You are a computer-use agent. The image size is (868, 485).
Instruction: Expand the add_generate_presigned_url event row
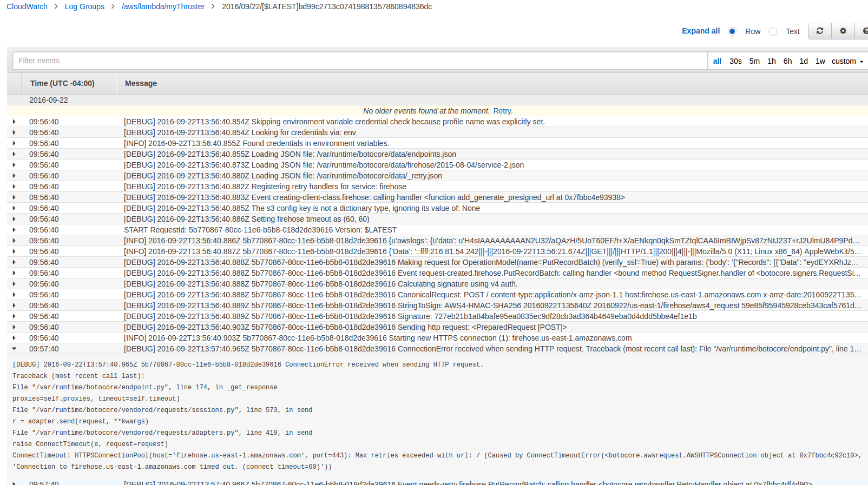coord(14,197)
